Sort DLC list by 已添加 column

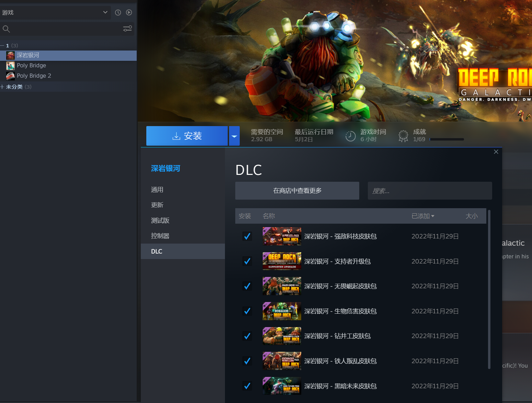423,216
